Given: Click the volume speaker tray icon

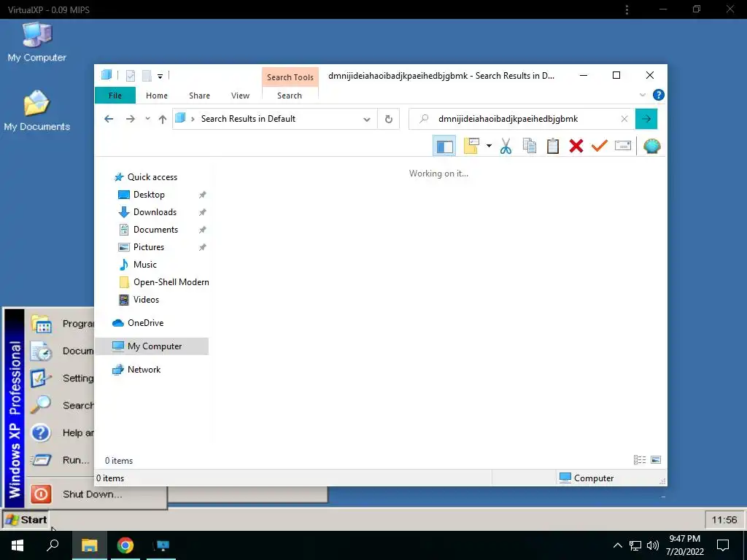Looking at the screenshot, I should tap(653, 545).
